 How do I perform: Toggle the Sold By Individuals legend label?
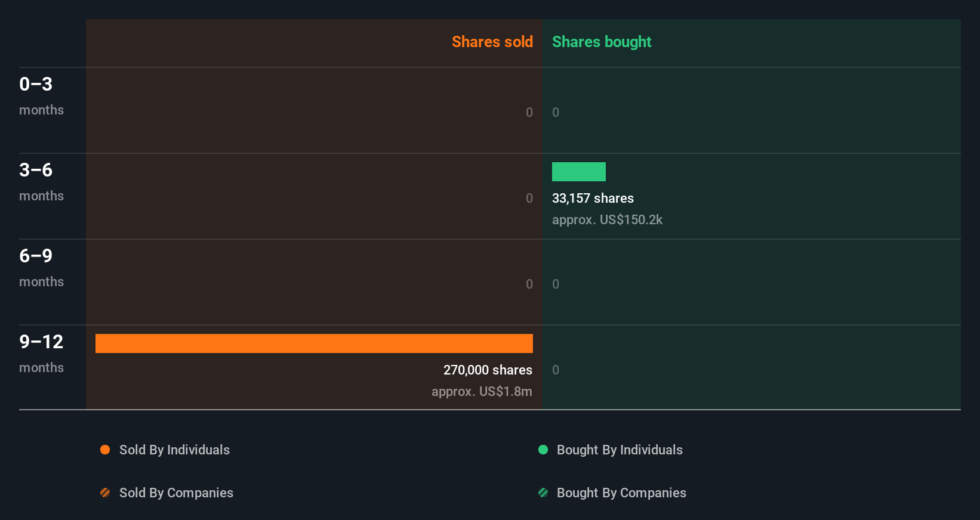(174, 450)
